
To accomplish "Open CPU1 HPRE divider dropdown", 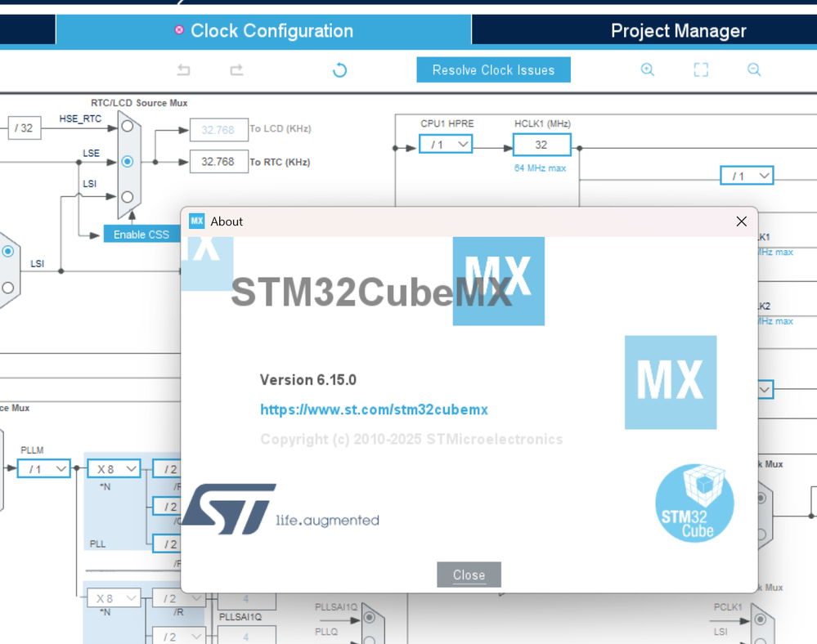I will (446, 144).
